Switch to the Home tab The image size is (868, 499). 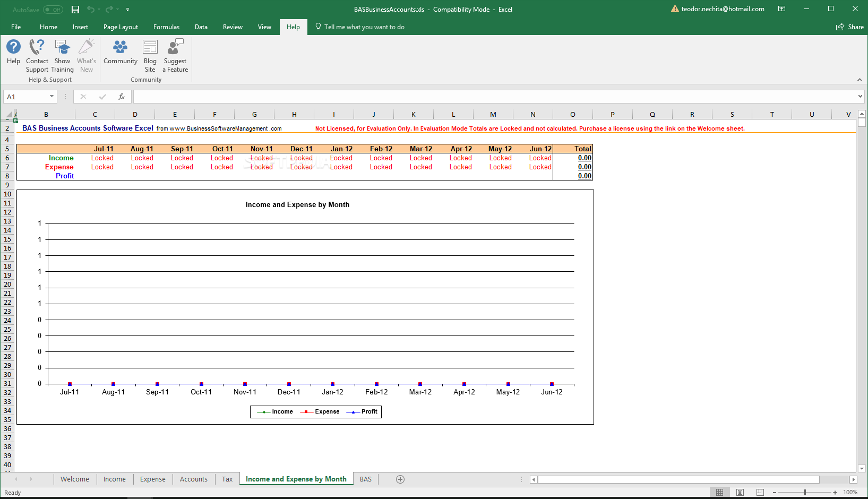(48, 27)
